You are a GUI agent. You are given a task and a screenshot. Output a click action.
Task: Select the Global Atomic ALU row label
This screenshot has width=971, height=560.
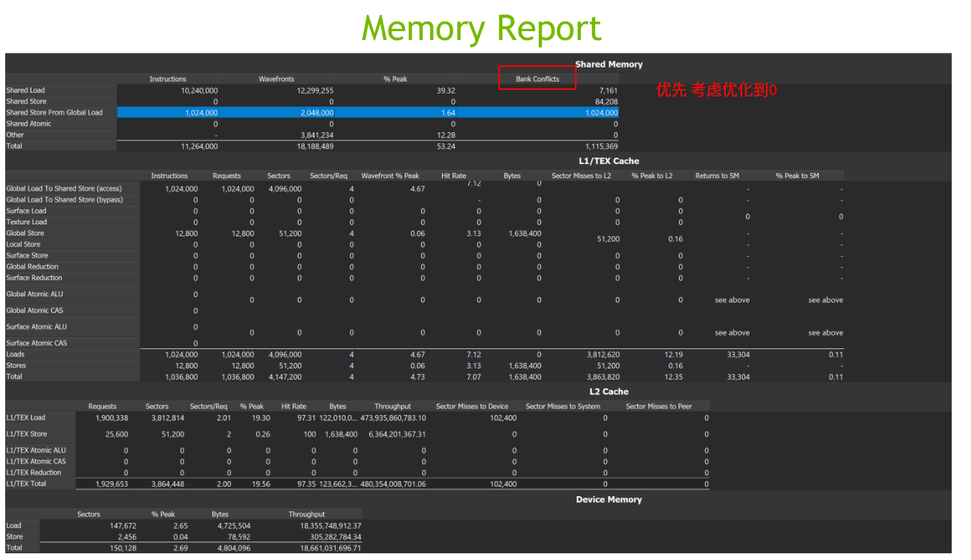[35, 294]
